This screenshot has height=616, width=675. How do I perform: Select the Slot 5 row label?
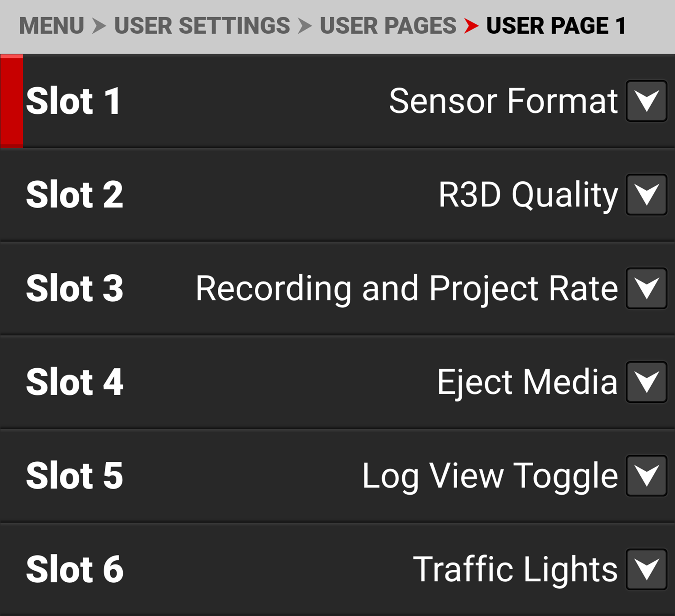click(75, 476)
